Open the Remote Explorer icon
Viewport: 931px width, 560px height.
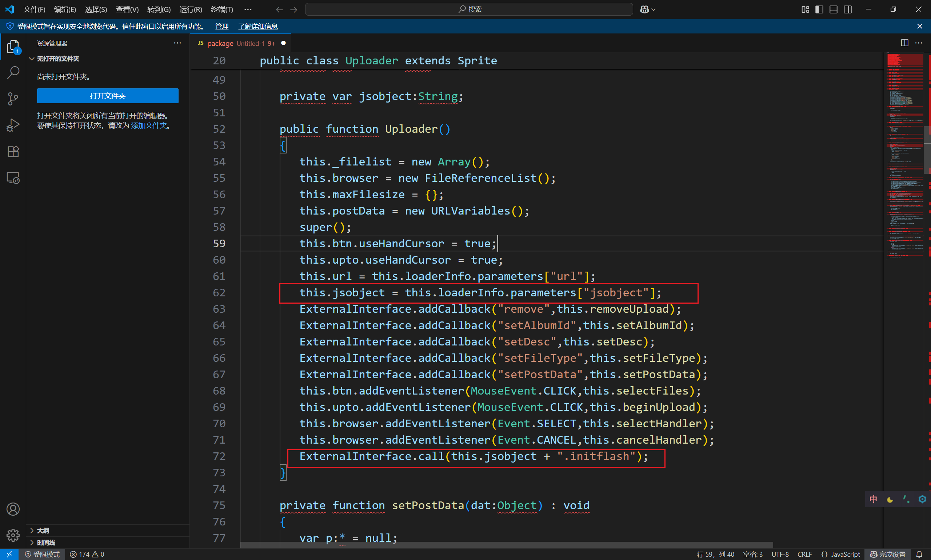pos(13,178)
